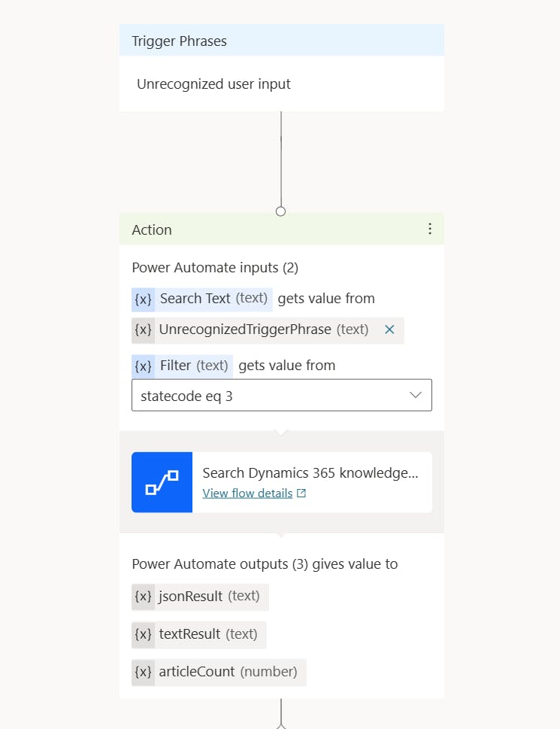The image size is (560, 729).
Task: Select the articleCount number variable chip
Action: tap(218, 672)
